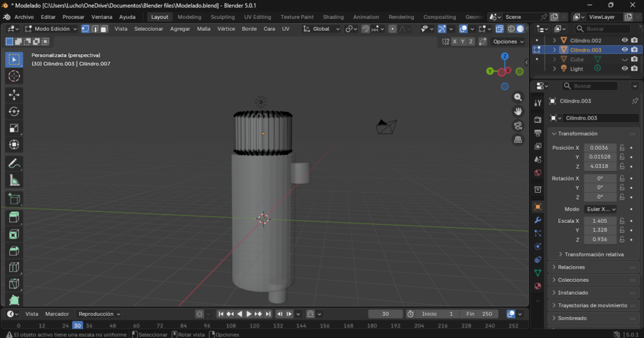Image resolution: width=644 pixels, height=338 pixels.
Task: Switch to the Sculpting workspace tab
Action: click(x=223, y=17)
